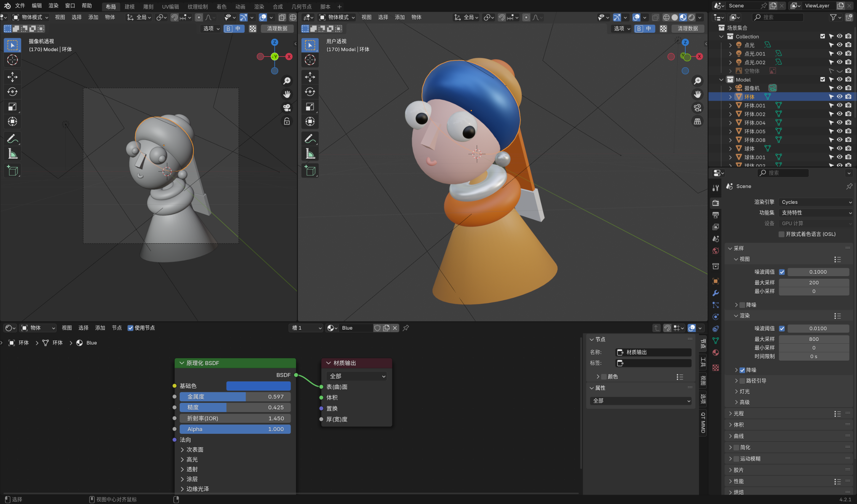Select the Measure tool in user perspective viewport

[x=310, y=154]
